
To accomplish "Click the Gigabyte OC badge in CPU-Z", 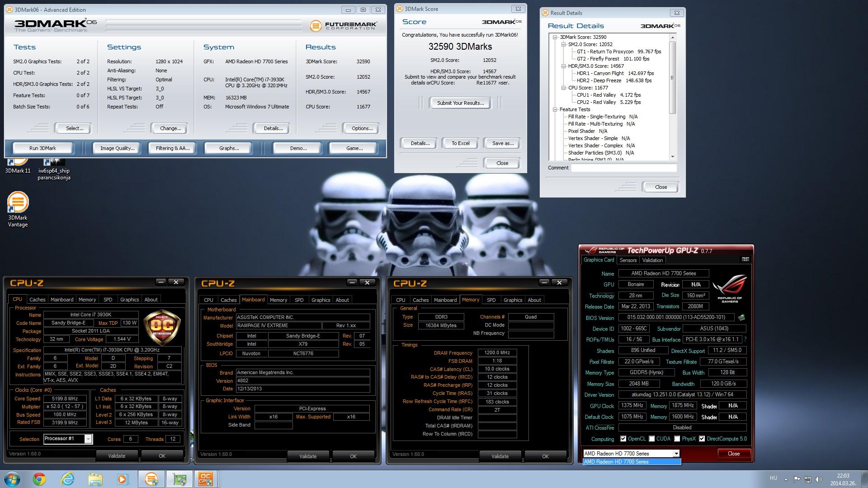I will click(x=162, y=328).
